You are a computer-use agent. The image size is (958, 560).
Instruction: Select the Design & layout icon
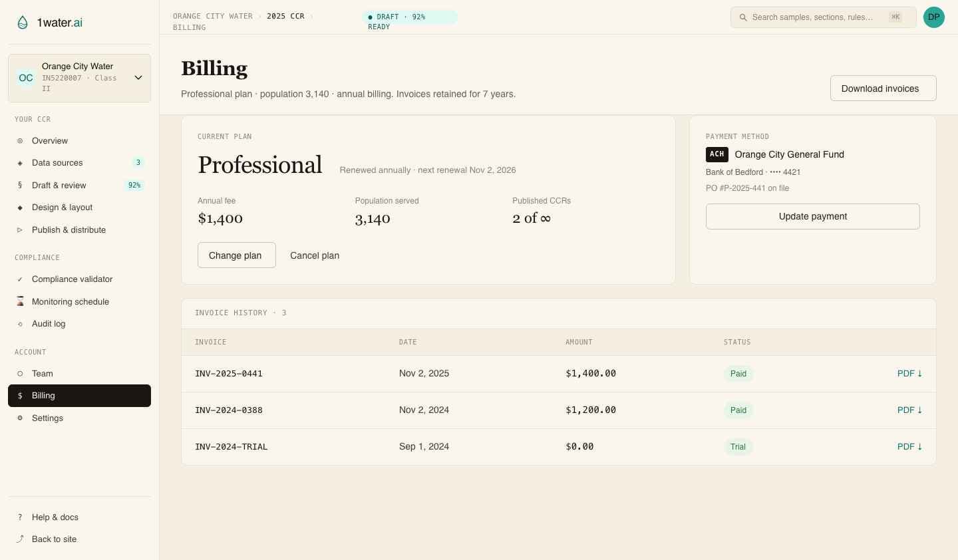(x=20, y=208)
